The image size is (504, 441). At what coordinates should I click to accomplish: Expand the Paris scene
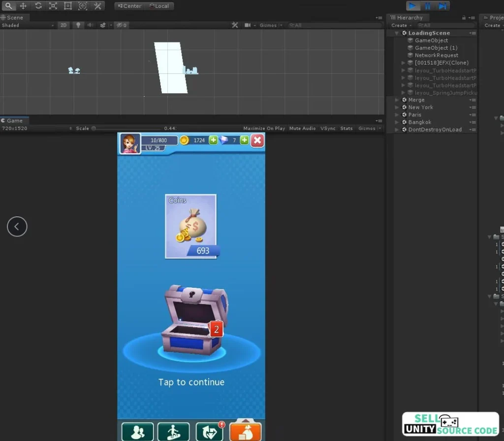[397, 115]
